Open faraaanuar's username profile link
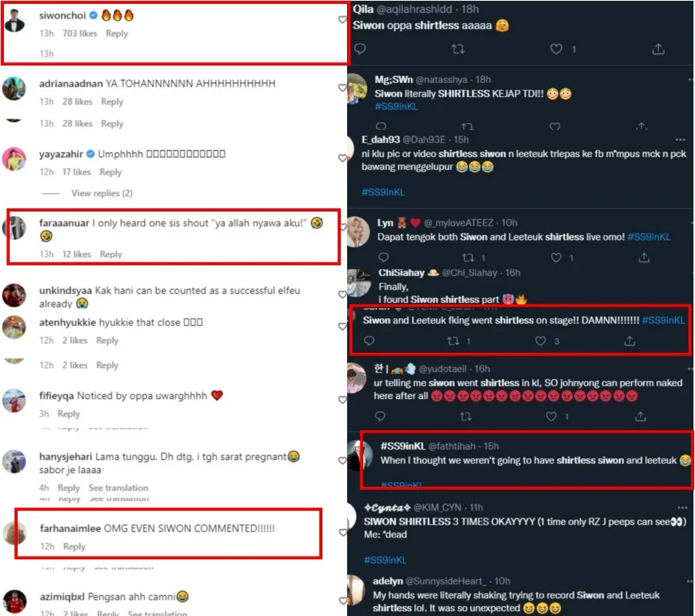The width and height of the screenshot is (695, 616). coord(64,223)
